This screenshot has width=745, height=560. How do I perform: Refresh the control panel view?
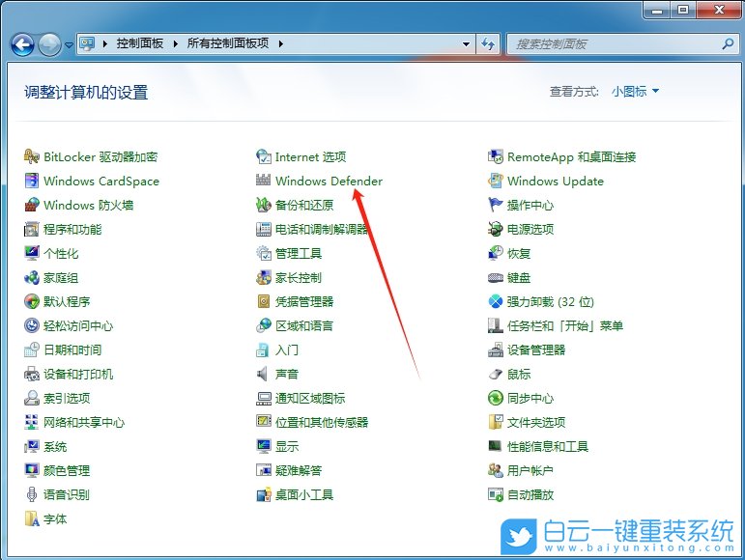click(488, 44)
